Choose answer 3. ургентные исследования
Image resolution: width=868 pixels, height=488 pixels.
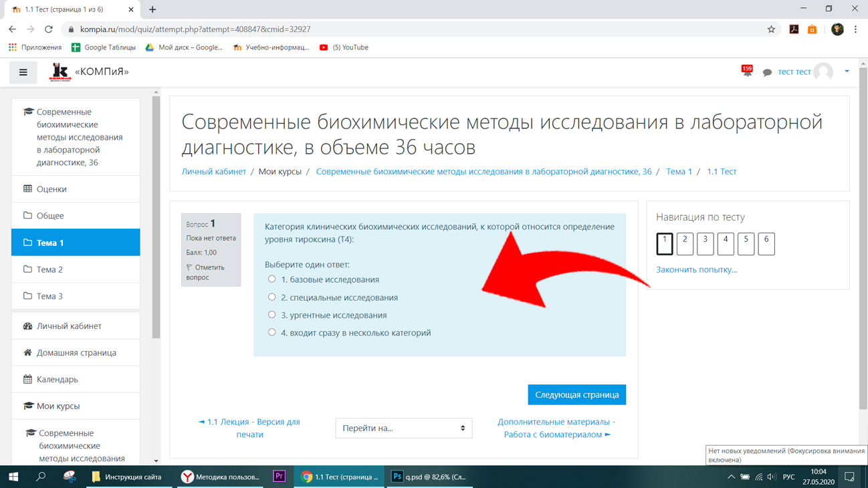272,315
